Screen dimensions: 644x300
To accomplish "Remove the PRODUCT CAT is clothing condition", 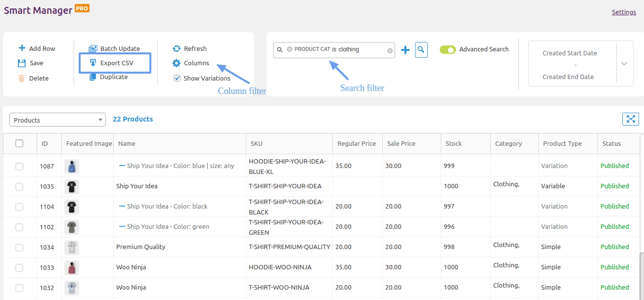I will (x=290, y=49).
